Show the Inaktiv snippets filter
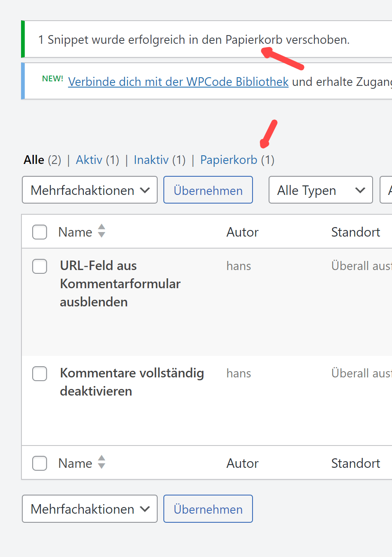Image resolution: width=392 pixels, height=557 pixels. click(151, 160)
